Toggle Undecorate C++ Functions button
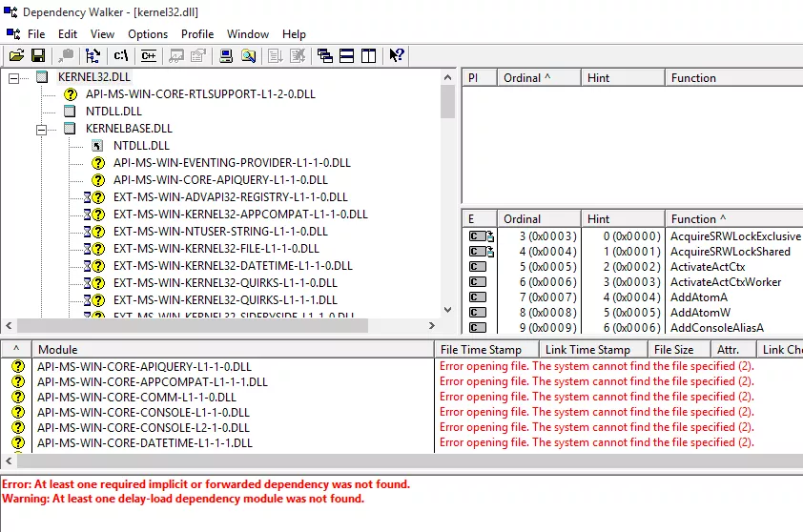This screenshot has height=532, width=803. pyautogui.click(x=149, y=55)
